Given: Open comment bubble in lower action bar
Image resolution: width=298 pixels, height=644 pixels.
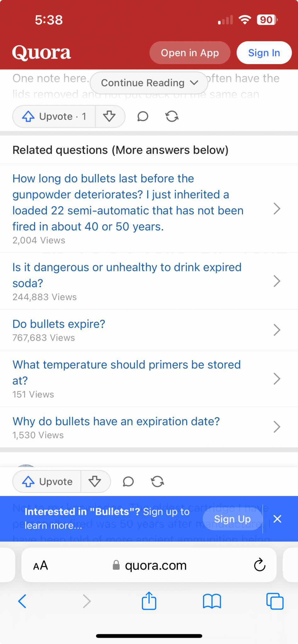Looking at the screenshot, I should pyautogui.click(x=128, y=481).
